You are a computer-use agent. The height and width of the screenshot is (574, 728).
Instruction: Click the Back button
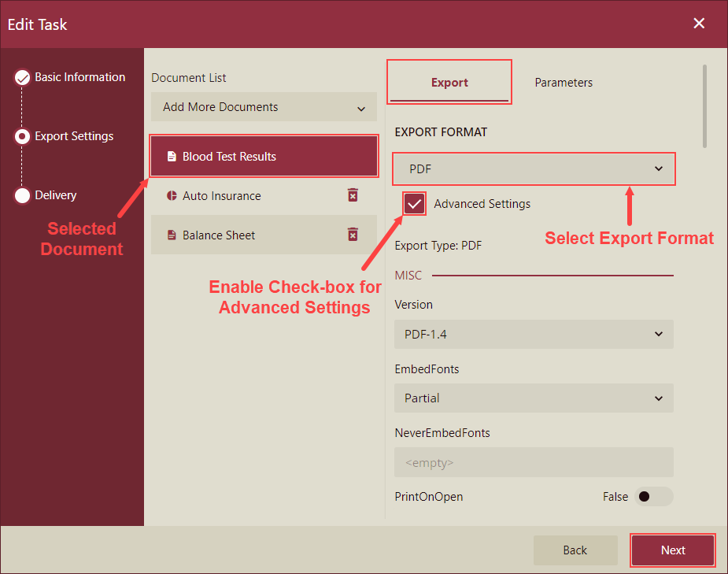pos(575,550)
